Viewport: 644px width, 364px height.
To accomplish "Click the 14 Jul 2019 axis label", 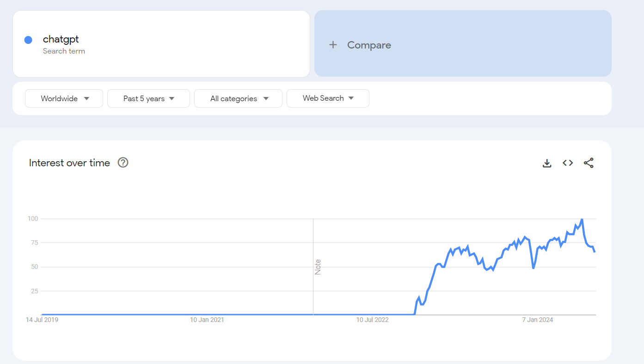I will pos(42,320).
